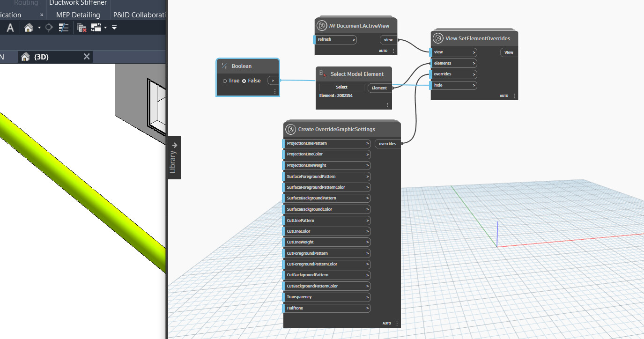Click the Default 3D View home icon
The width and height of the screenshot is (644, 339).
pos(29,27)
